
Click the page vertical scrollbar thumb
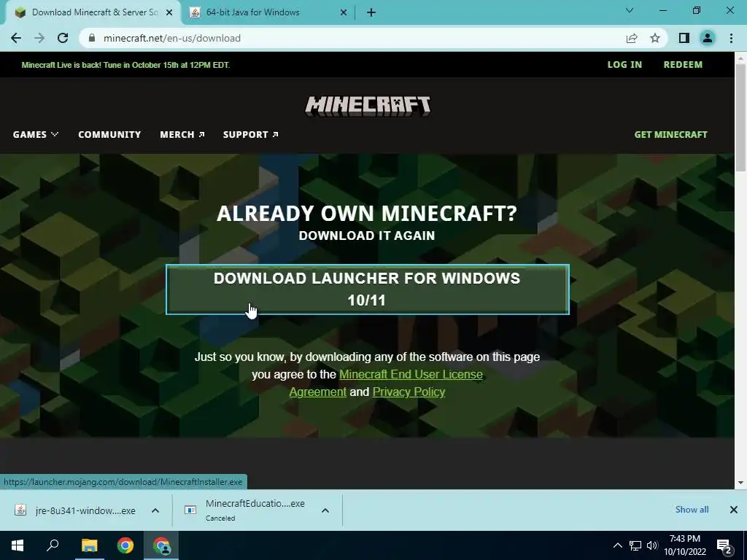coord(741,117)
